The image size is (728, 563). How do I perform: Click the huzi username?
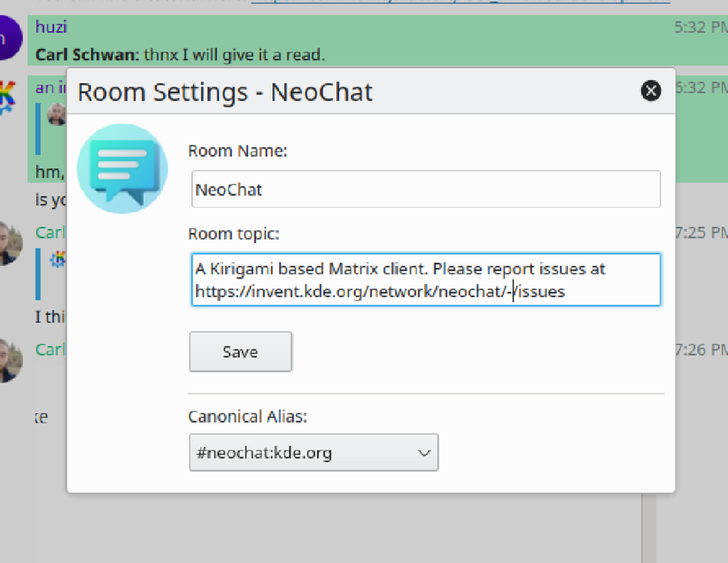(x=51, y=27)
